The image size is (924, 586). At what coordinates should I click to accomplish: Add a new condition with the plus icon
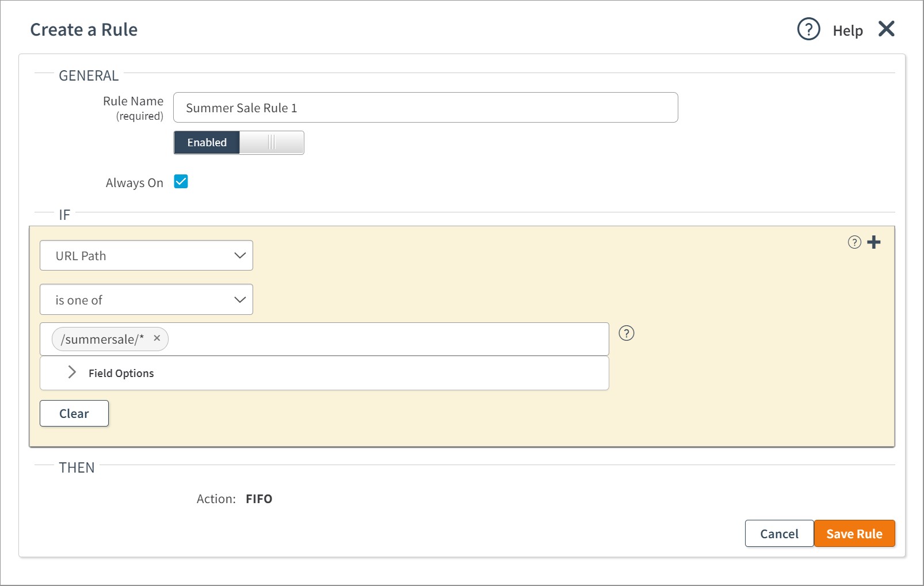point(874,242)
